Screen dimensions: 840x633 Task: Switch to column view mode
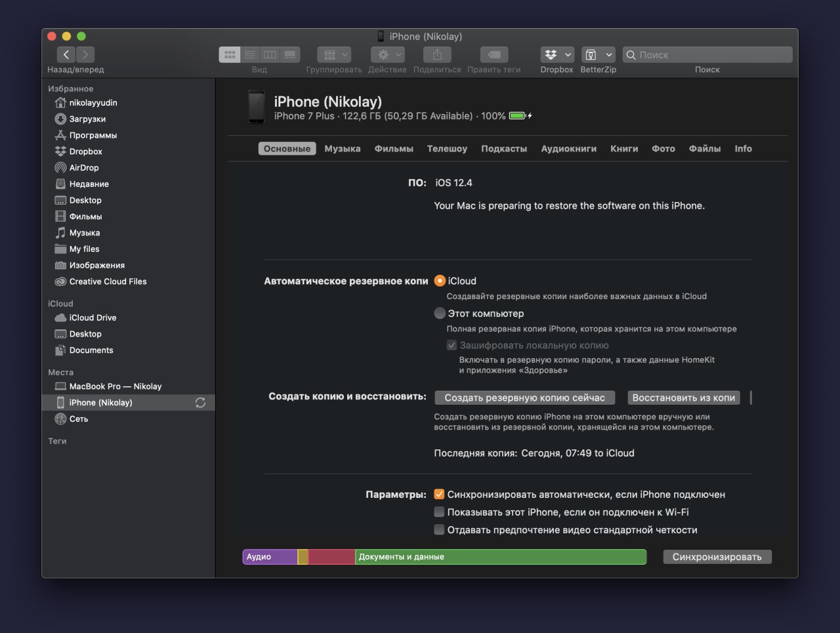(x=270, y=54)
